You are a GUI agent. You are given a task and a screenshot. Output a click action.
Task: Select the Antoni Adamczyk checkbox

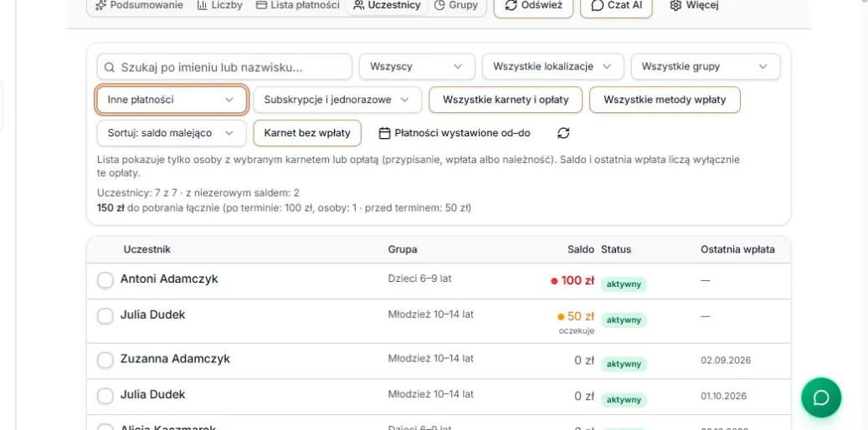pos(105,280)
